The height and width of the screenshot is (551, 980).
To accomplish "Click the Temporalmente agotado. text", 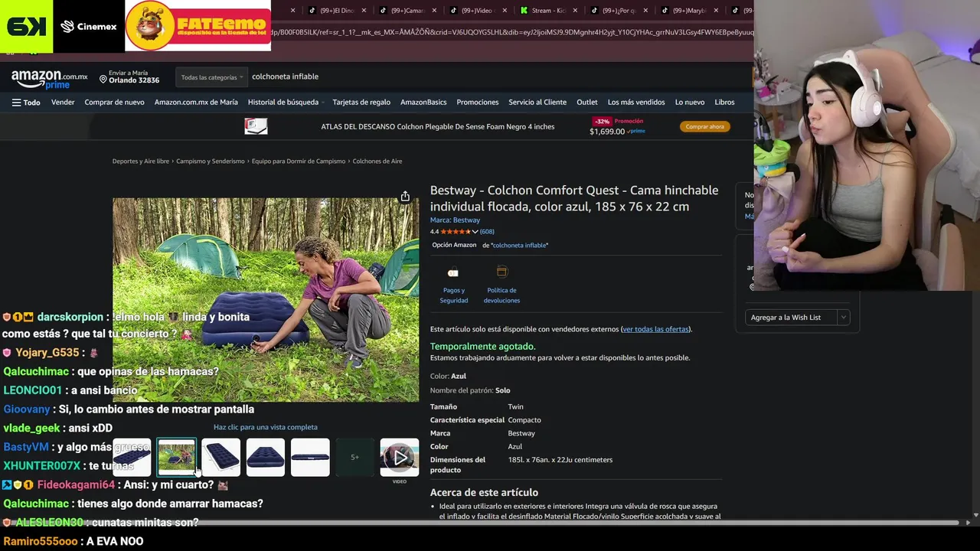I will 482,347.
